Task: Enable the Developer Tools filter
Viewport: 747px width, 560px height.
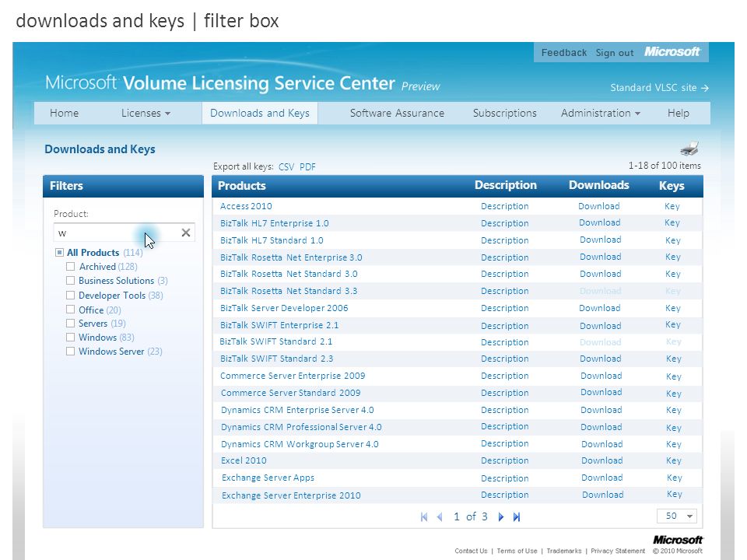Action: point(71,296)
